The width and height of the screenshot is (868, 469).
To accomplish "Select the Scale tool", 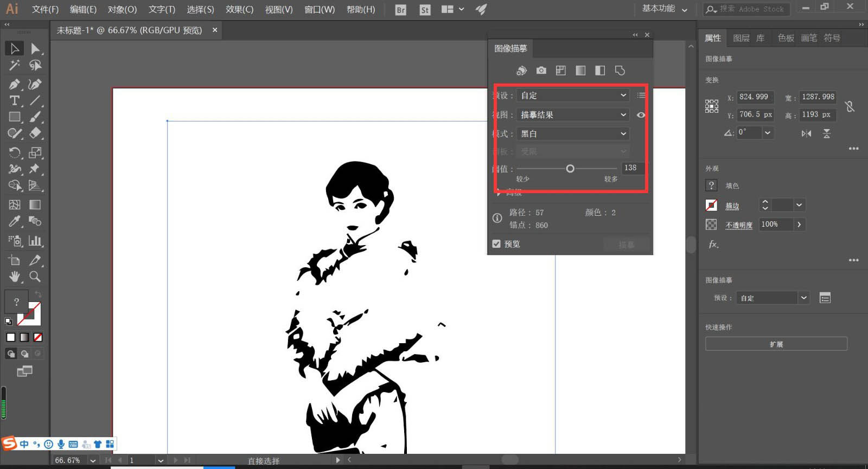I will point(35,152).
